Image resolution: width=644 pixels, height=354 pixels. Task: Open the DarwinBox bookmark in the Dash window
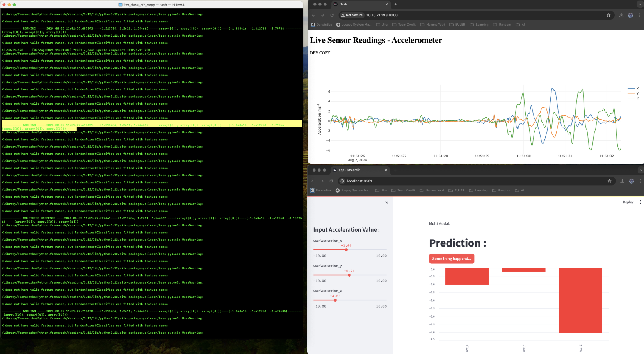coord(322,25)
